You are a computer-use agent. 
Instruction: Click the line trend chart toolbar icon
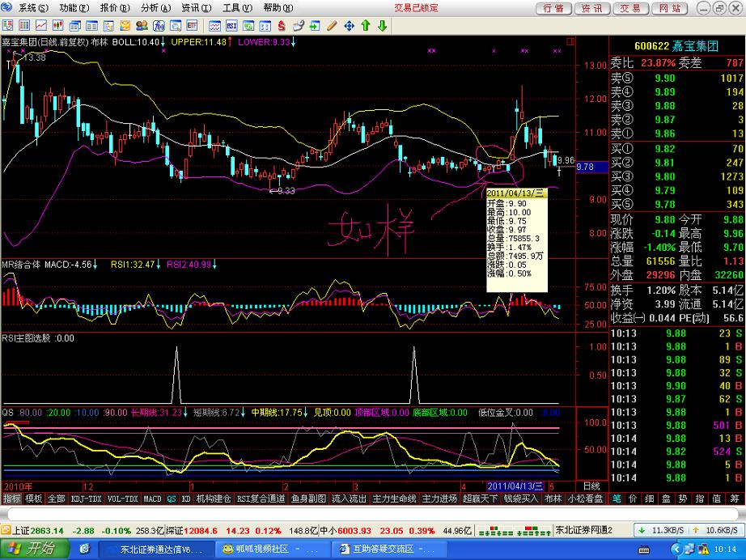point(41,26)
